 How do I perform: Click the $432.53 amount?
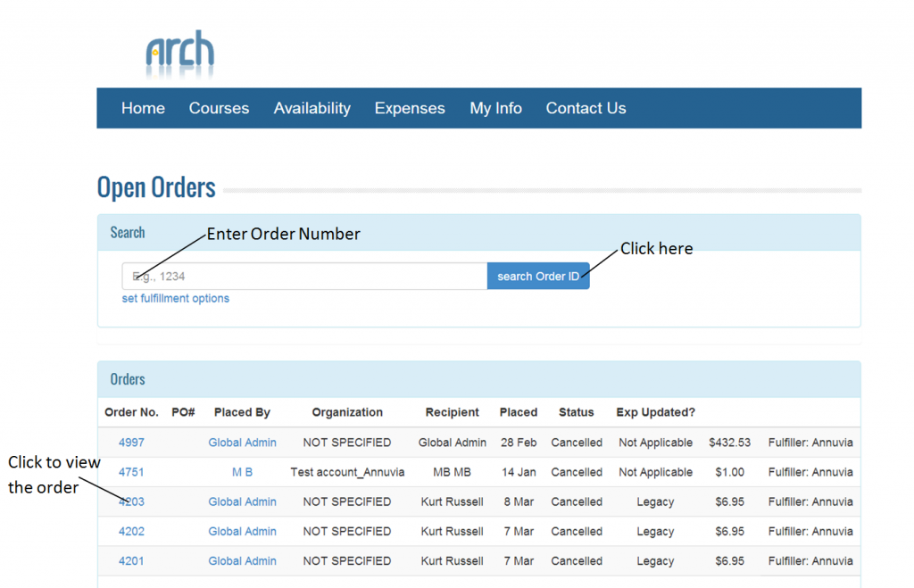pyautogui.click(x=730, y=443)
